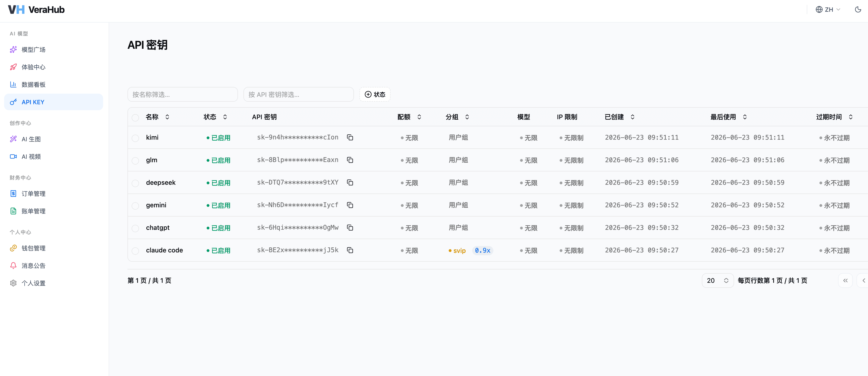The height and width of the screenshot is (376, 868).
Task: Click chatgpt row 永不过期 expiry cell
Action: tap(835, 228)
